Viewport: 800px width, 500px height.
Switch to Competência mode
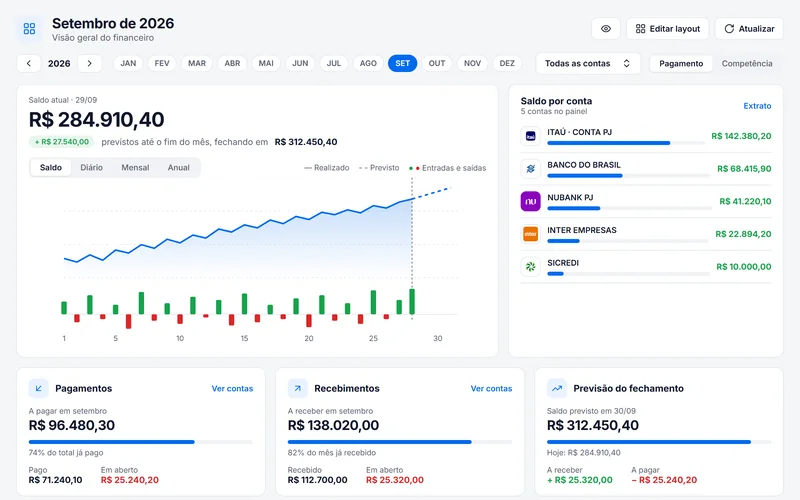[746, 63]
